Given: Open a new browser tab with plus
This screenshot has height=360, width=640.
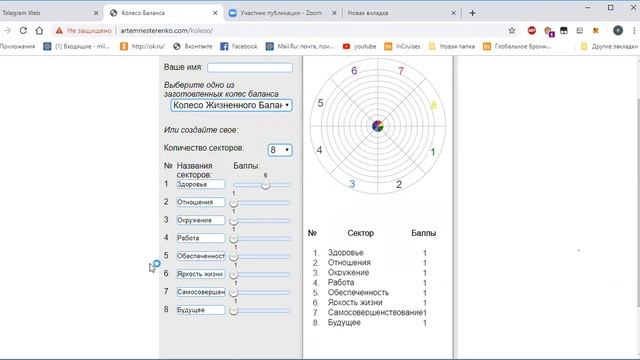Looking at the screenshot, I should (472, 13).
